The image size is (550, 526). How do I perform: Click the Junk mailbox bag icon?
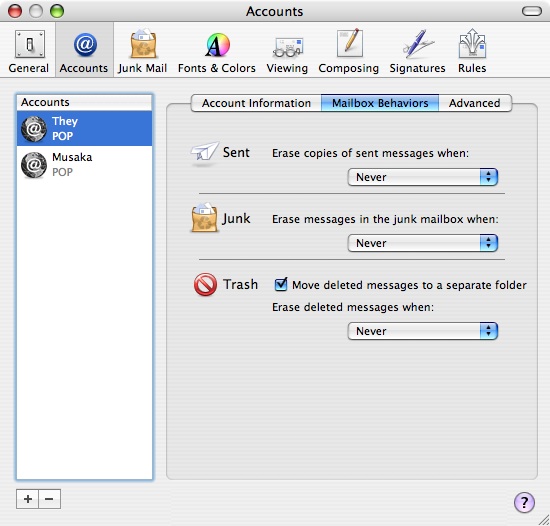point(205,218)
